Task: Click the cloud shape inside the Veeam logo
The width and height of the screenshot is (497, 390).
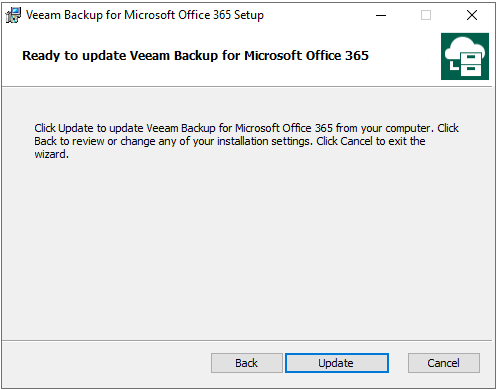Action: (x=463, y=48)
